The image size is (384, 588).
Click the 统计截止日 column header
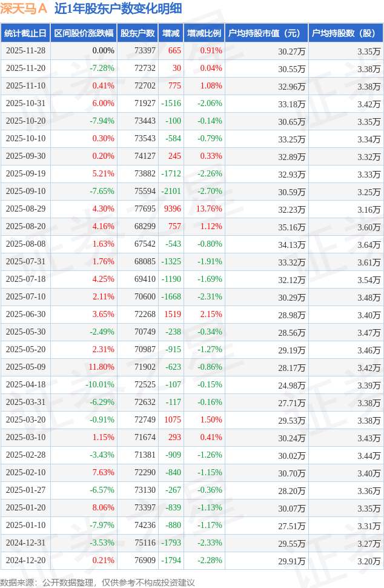click(x=25, y=33)
